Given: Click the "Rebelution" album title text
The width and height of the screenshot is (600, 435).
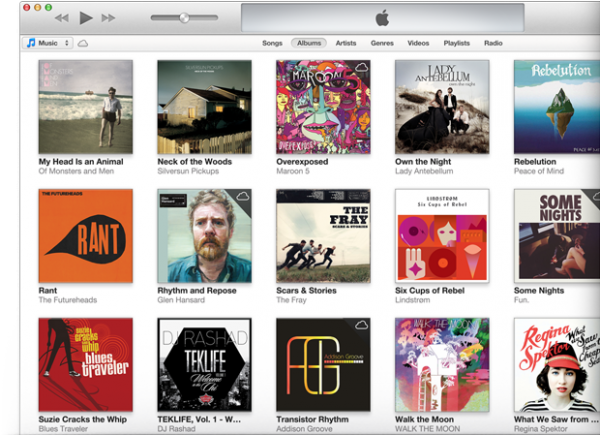Looking at the screenshot, I should (x=535, y=162).
